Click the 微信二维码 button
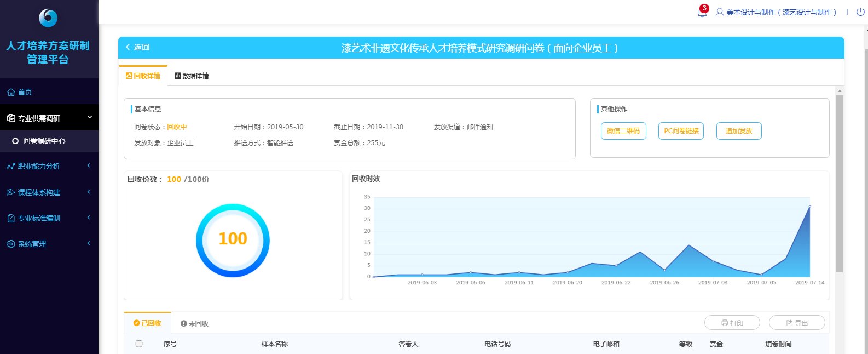This screenshot has width=868, height=354. pyautogui.click(x=623, y=131)
